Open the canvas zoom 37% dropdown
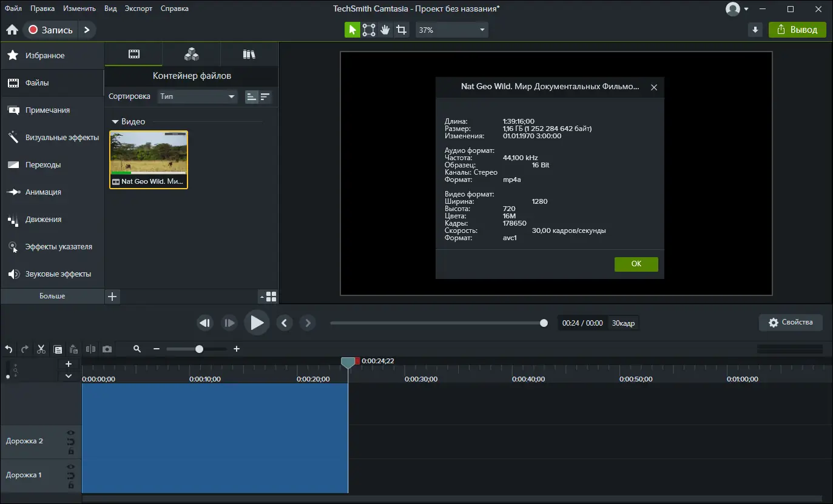This screenshot has width=833, height=504. [451, 30]
